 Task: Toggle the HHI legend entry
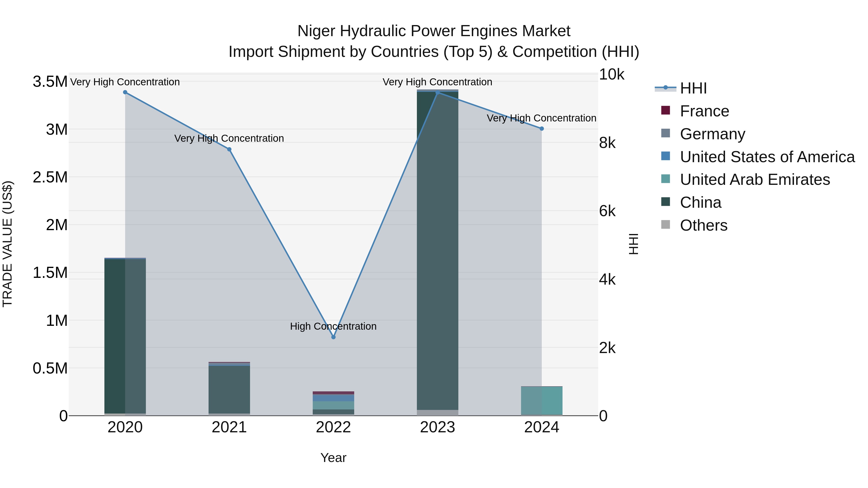coord(681,88)
